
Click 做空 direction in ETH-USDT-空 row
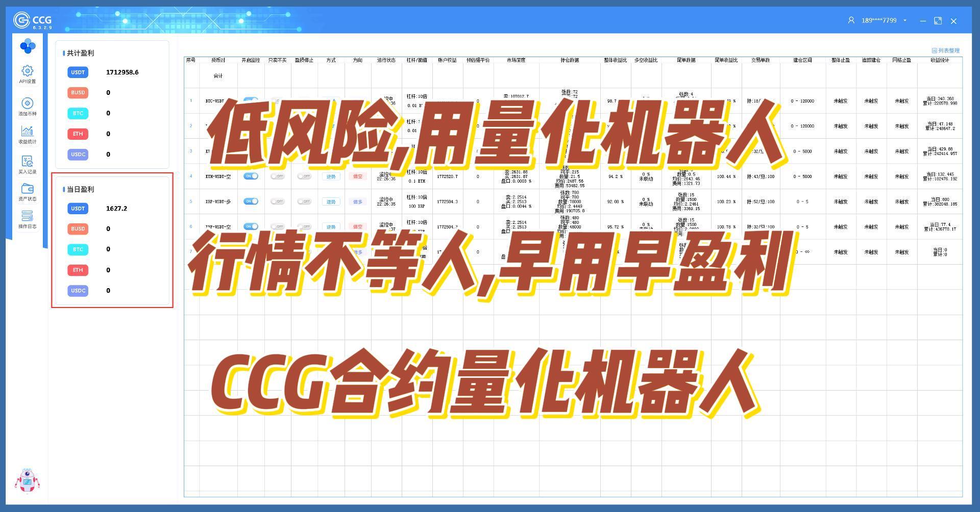point(358,176)
